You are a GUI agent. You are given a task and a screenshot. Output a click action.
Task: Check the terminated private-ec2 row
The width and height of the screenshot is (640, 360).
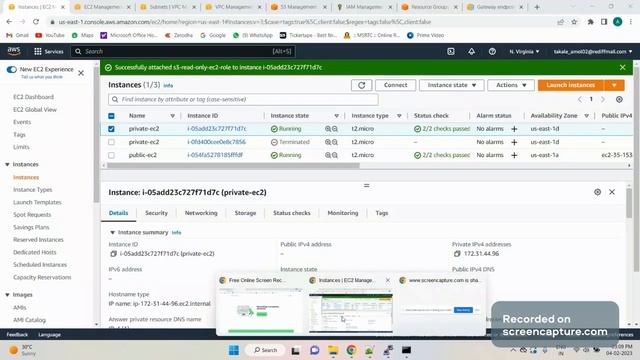(x=111, y=142)
